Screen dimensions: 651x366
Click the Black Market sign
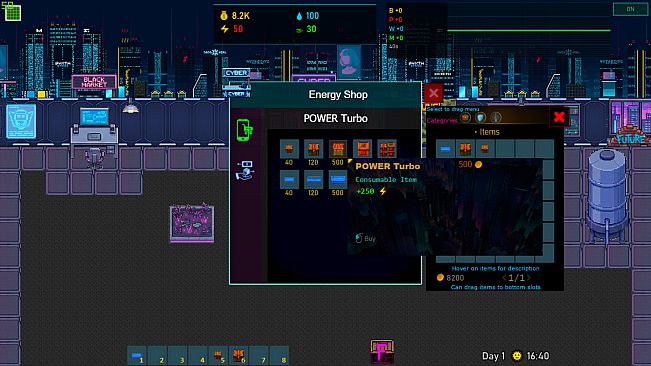coord(94,82)
